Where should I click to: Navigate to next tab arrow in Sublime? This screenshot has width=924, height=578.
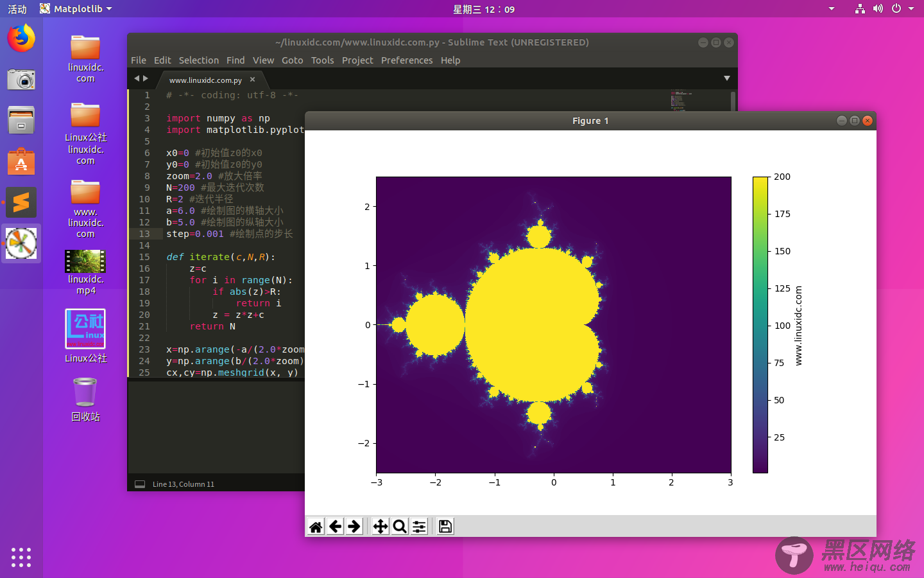coord(146,78)
